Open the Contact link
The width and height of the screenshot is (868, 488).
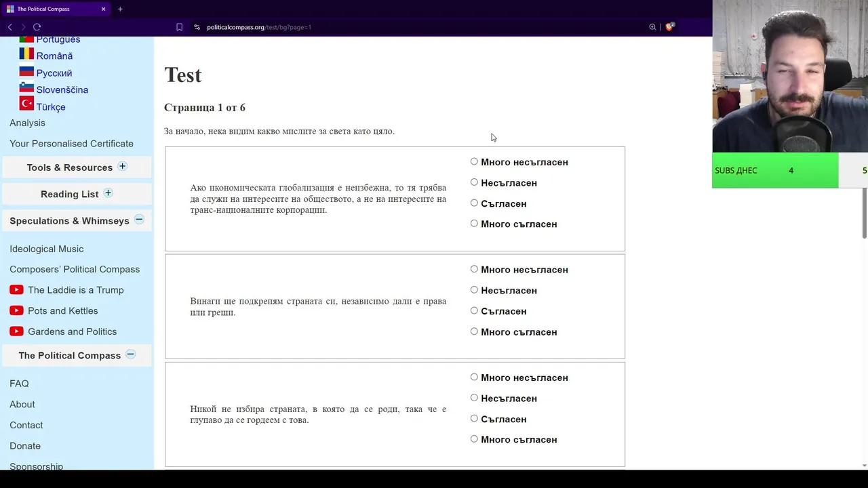pyautogui.click(x=26, y=425)
